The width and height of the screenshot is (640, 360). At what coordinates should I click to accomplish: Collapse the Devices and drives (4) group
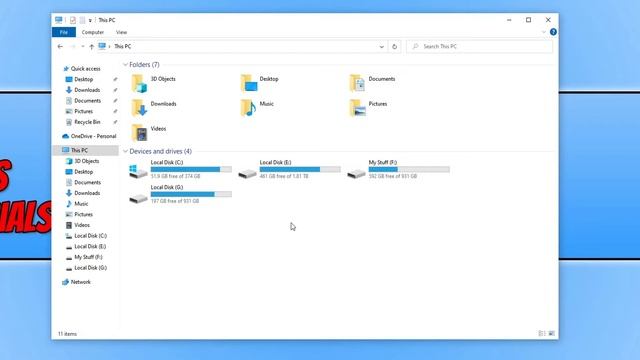(125, 151)
